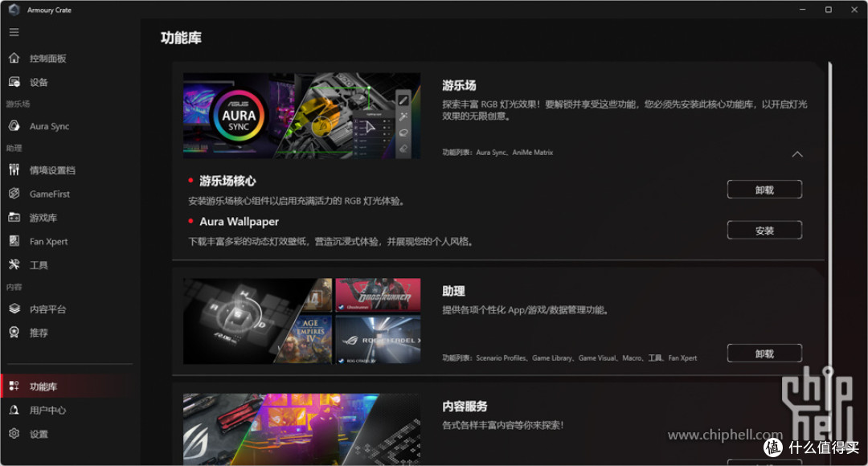Select 工具 label in sidebar
Viewport: 868px width, 466px height.
click(x=39, y=265)
